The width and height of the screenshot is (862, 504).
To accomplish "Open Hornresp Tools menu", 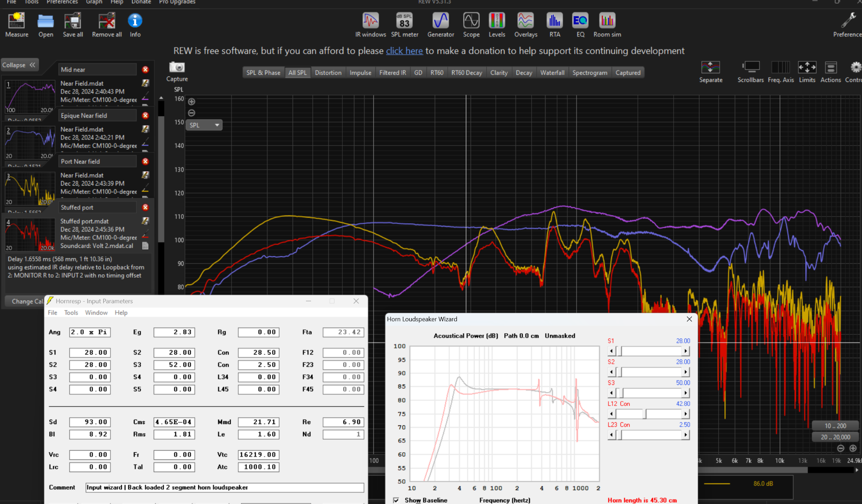I will point(71,313).
